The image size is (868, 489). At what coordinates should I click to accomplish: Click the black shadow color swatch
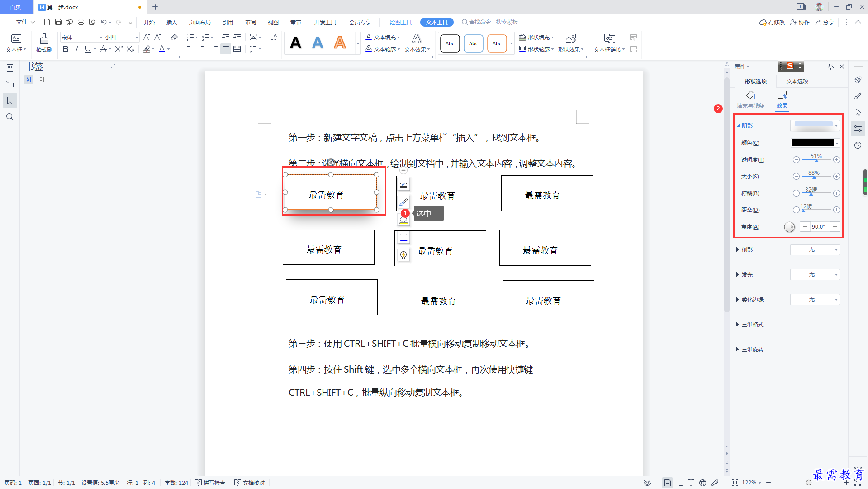[812, 143]
